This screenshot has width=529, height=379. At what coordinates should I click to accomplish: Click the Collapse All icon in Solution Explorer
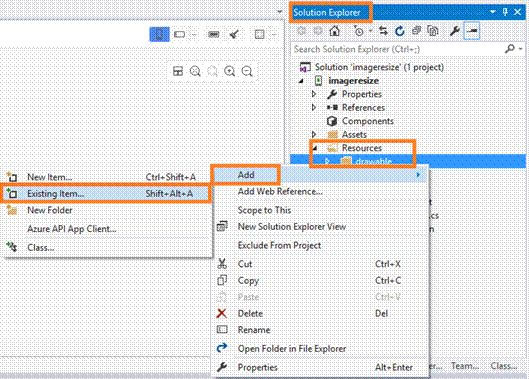[x=416, y=31]
